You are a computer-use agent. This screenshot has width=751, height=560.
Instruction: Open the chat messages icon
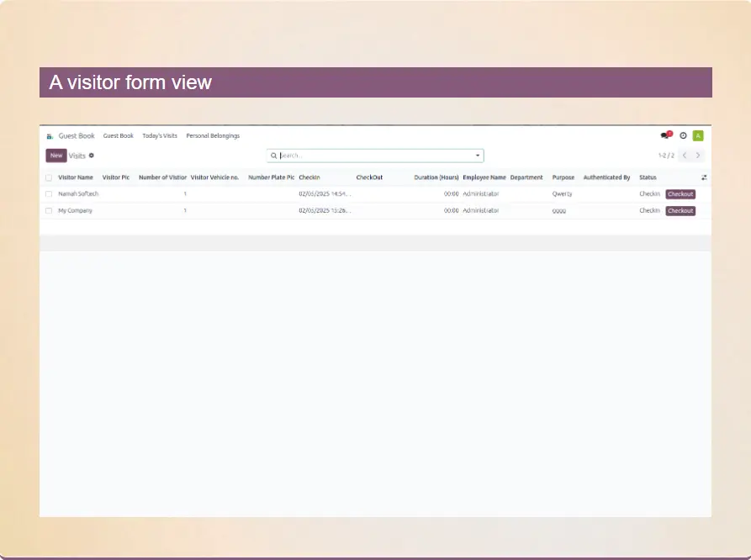(x=666, y=135)
